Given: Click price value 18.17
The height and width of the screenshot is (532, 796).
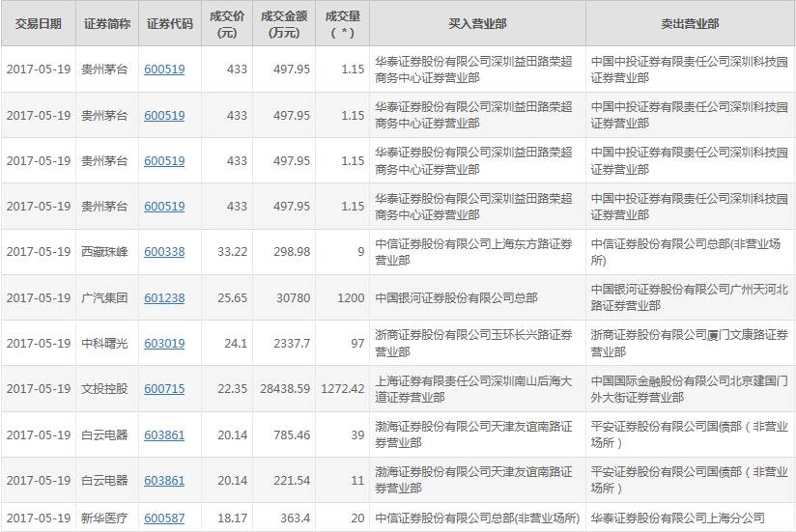Looking at the screenshot, I should pos(233,518).
